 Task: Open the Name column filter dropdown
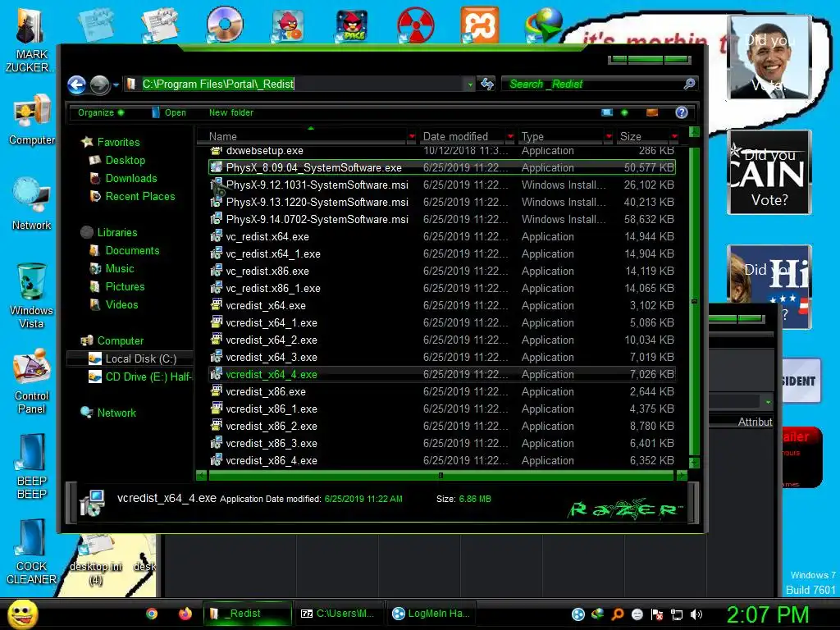tap(412, 137)
